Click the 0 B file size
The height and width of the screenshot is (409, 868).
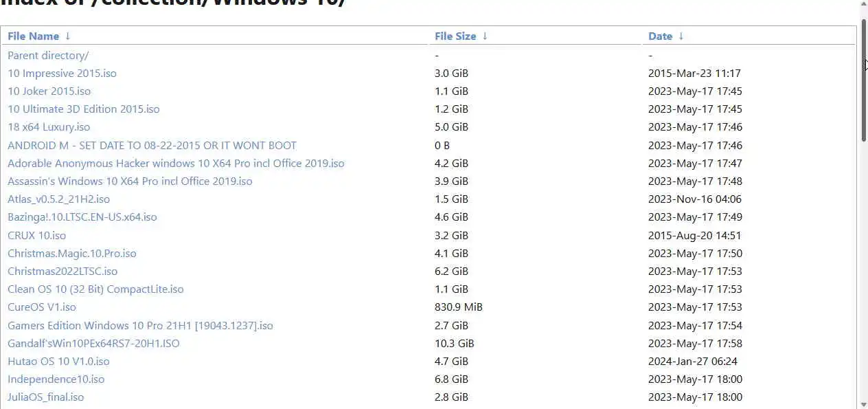point(442,146)
